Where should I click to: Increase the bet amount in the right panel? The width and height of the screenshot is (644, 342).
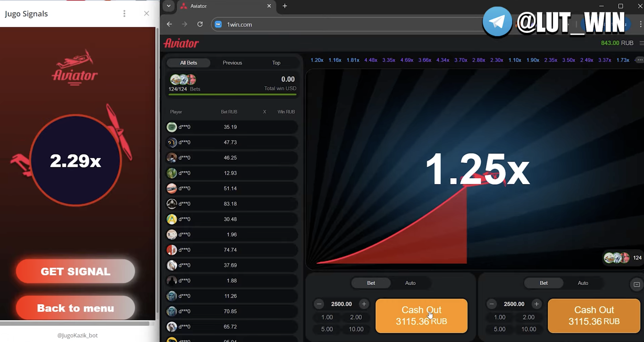click(537, 304)
